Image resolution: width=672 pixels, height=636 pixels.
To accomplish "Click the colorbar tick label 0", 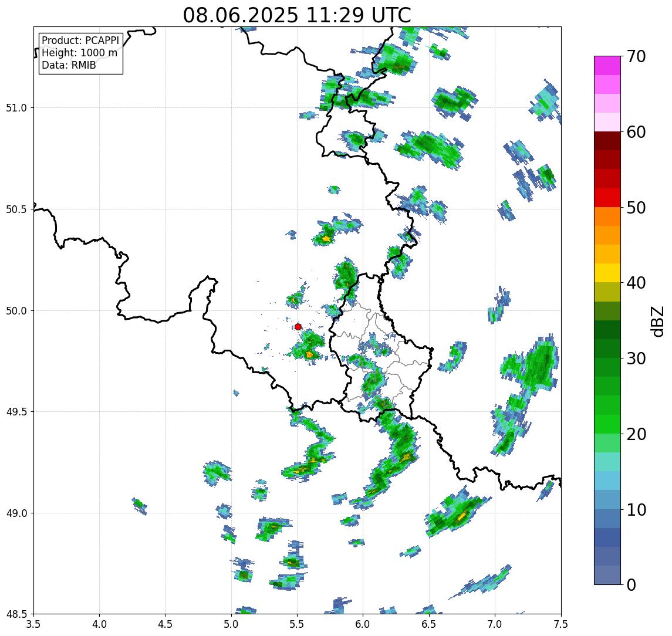I will pos(632,584).
